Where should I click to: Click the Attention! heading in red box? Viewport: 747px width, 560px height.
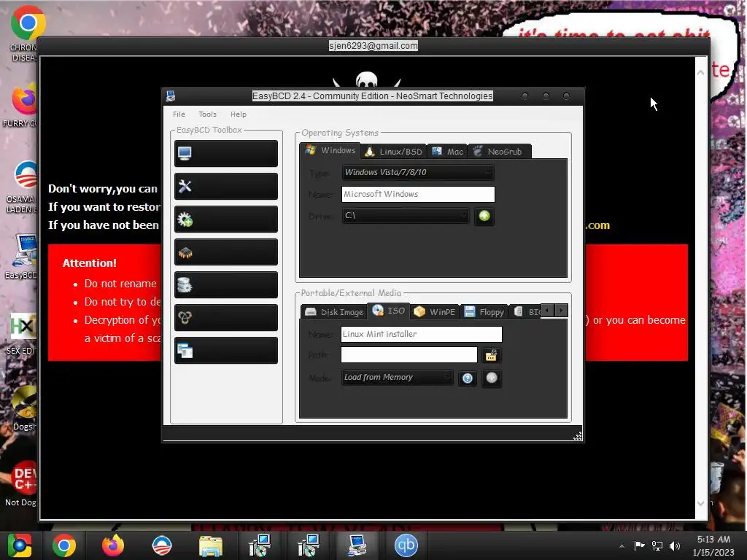point(90,262)
